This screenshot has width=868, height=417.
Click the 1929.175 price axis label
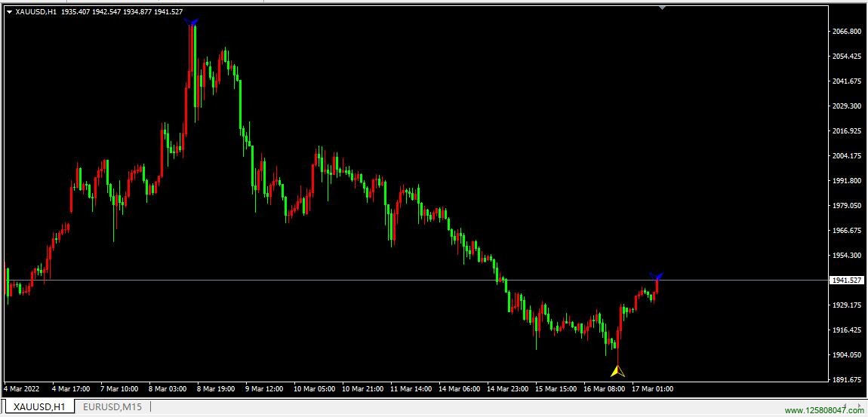coord(847,305)
